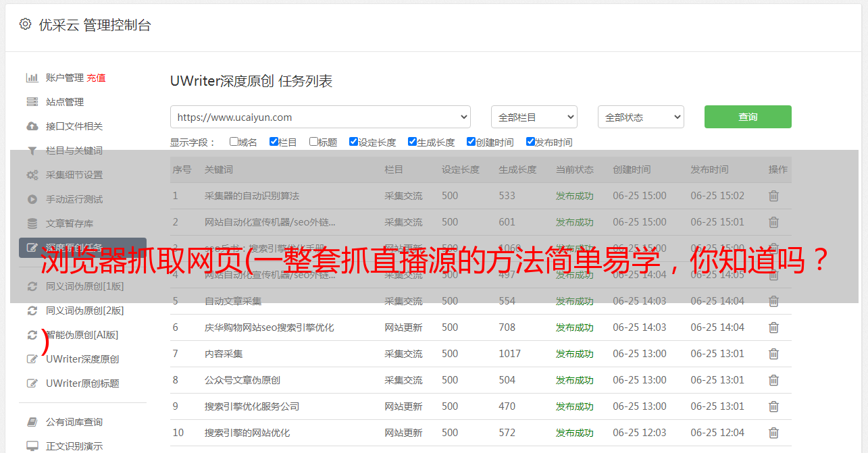
Task: Click 发布成功 status in the 内容采集 row
Action: pyautogui.click(x=575, y=354)
